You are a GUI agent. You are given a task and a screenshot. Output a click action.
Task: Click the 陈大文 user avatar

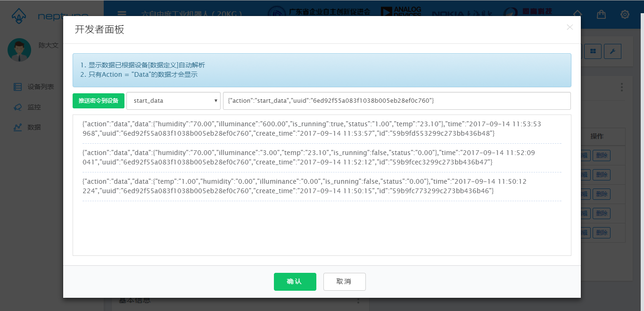point(19,50)
